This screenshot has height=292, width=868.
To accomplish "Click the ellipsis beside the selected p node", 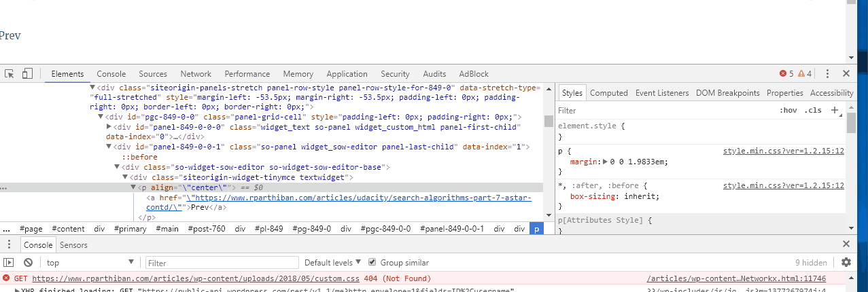I will point(5,188).
